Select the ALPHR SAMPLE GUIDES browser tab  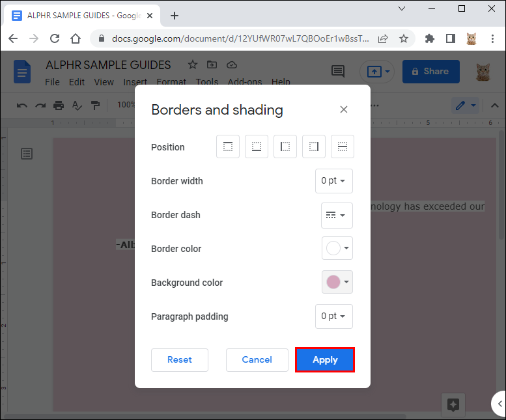coord(81,16)
